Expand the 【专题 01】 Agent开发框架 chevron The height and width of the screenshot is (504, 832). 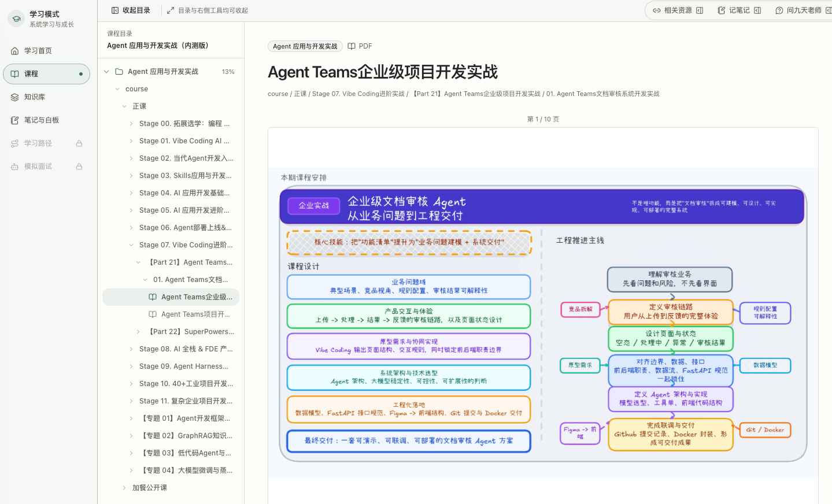[131, 418]
